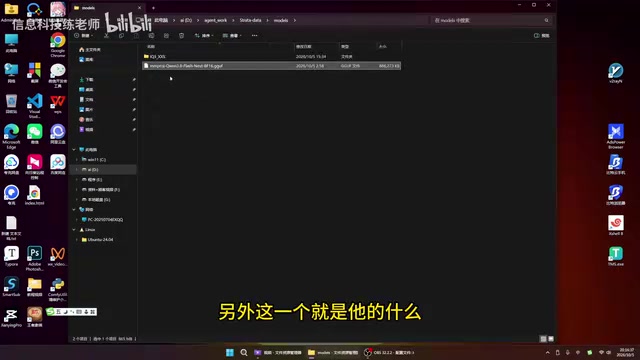The height and width of the screenshot is (360, 640).
Task: Select the mmproj gguf file row
Action: tap(271, 66)
